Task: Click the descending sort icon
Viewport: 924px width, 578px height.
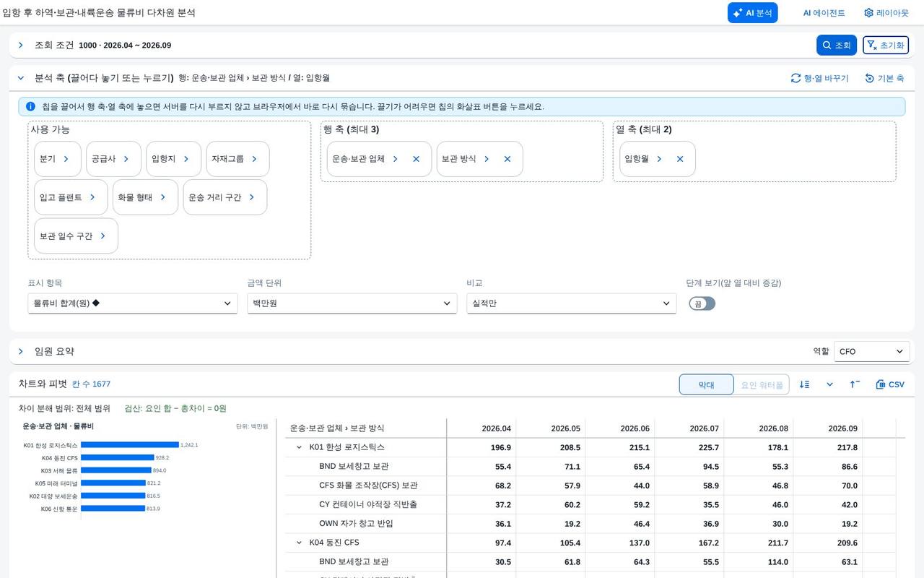Action: point(805,384)
